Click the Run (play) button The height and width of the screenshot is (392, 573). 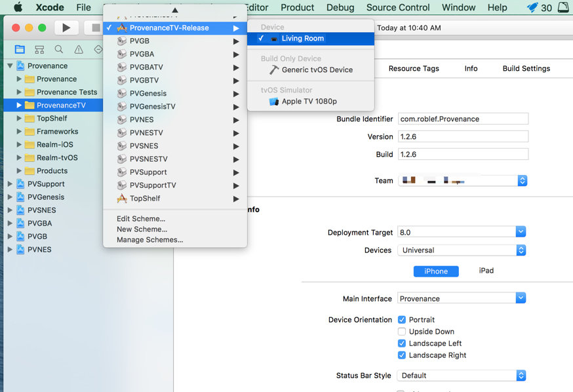coord(66,28)
